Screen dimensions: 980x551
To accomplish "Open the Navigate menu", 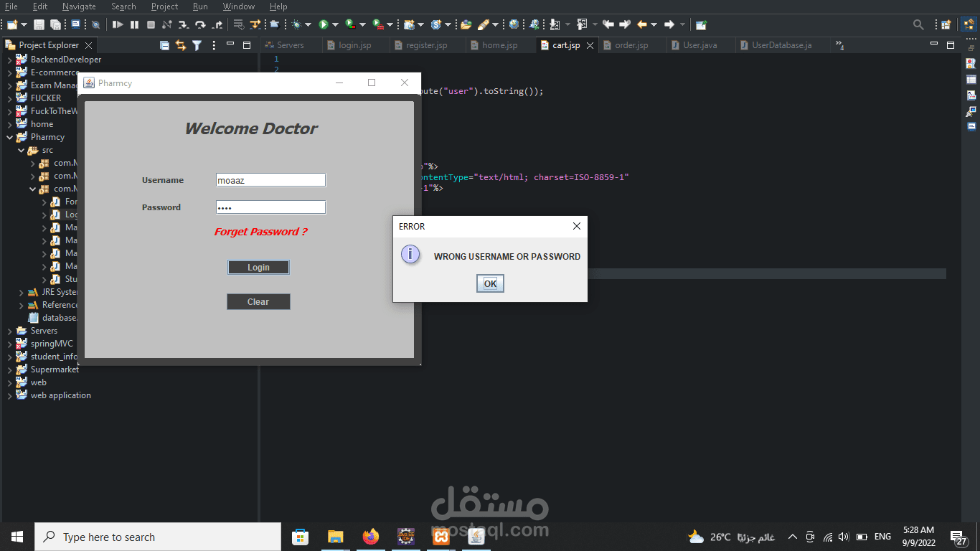I will click(x=79, y=6).
